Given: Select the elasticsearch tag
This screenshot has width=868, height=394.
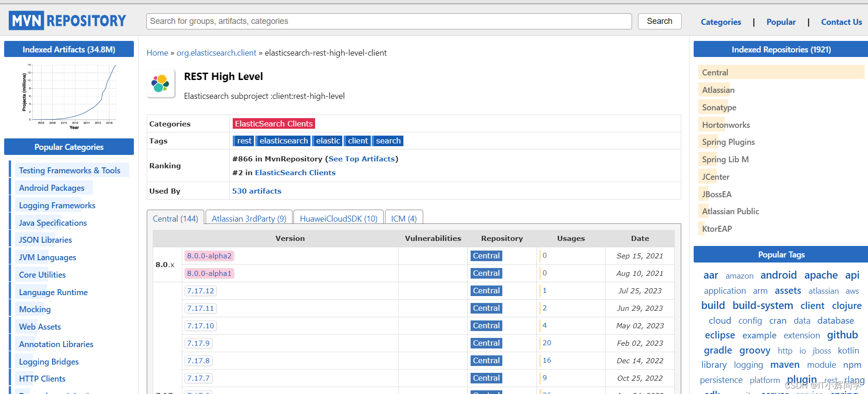Looking at the screenshot, I should (283, 141).
